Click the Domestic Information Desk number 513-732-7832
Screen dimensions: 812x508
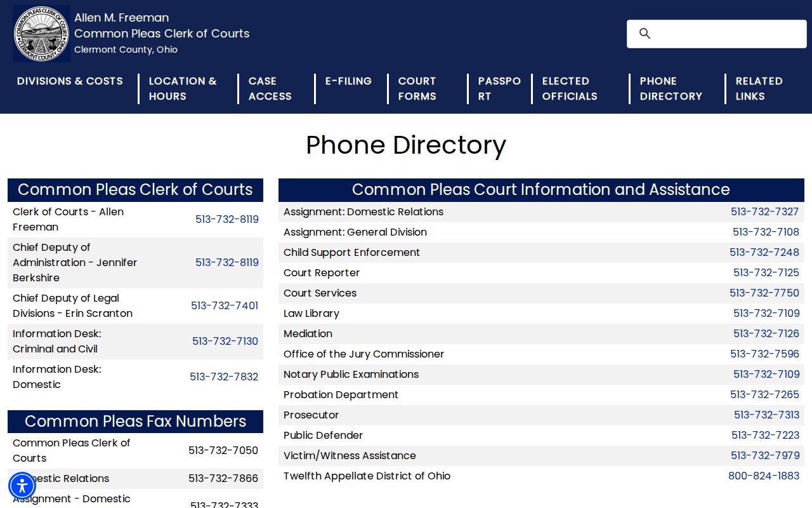point(224,377)
